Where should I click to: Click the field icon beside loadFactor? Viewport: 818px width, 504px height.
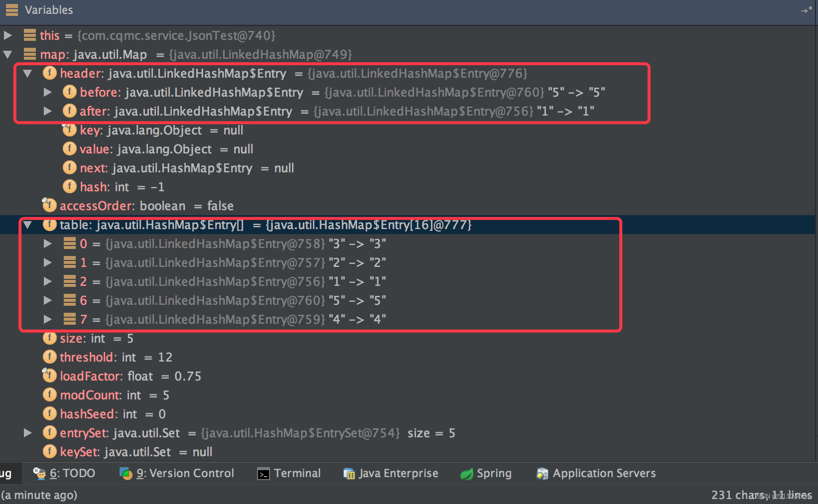tap(49, 376)
